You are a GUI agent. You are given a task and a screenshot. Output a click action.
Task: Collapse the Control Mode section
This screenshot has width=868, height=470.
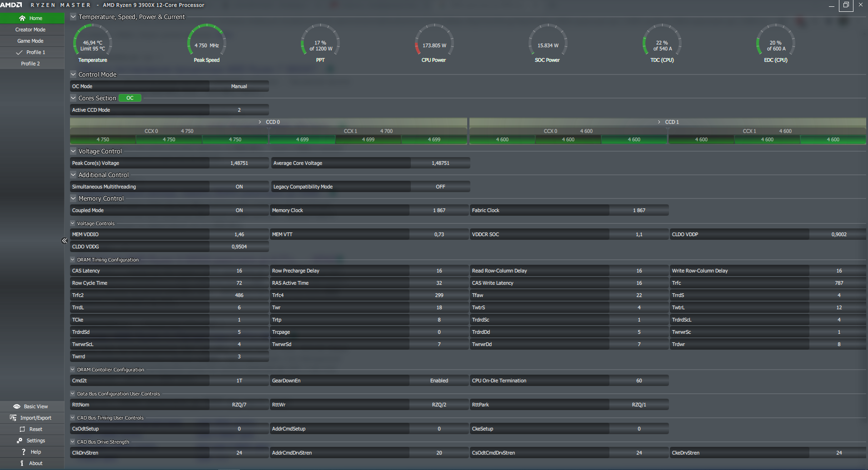click(x=73, y=74)
